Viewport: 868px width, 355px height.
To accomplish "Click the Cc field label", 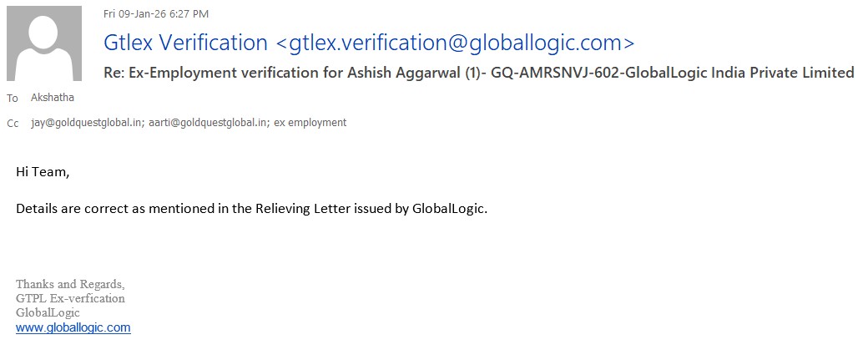I will point(13,124).
